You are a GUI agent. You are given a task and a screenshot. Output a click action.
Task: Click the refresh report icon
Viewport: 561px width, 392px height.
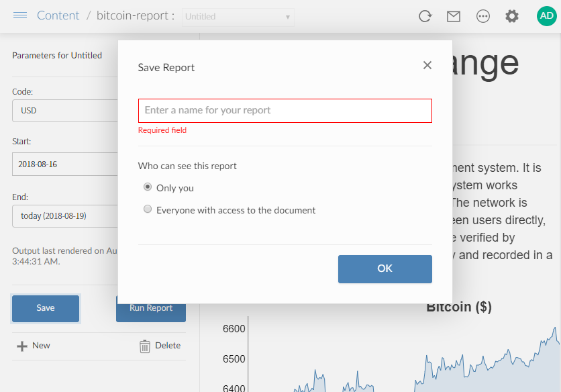425,16
